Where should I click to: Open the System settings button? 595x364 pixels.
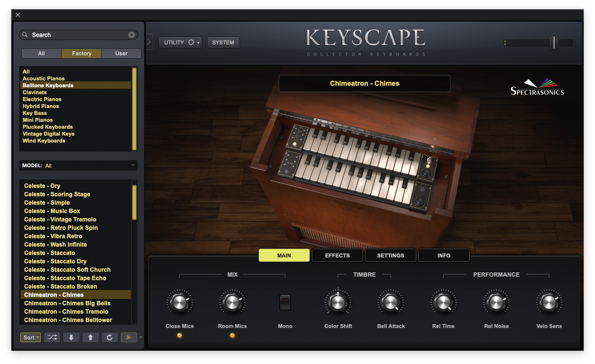[x=223, y=42]
